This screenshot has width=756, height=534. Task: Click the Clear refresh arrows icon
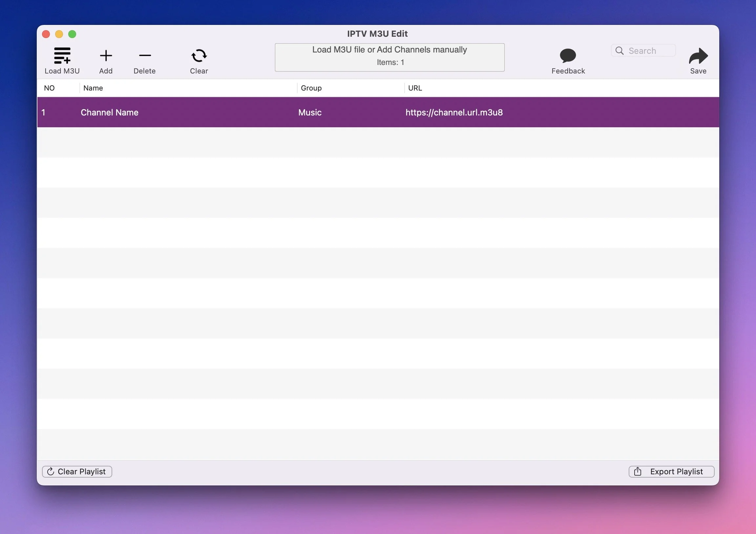pos(199,56)
